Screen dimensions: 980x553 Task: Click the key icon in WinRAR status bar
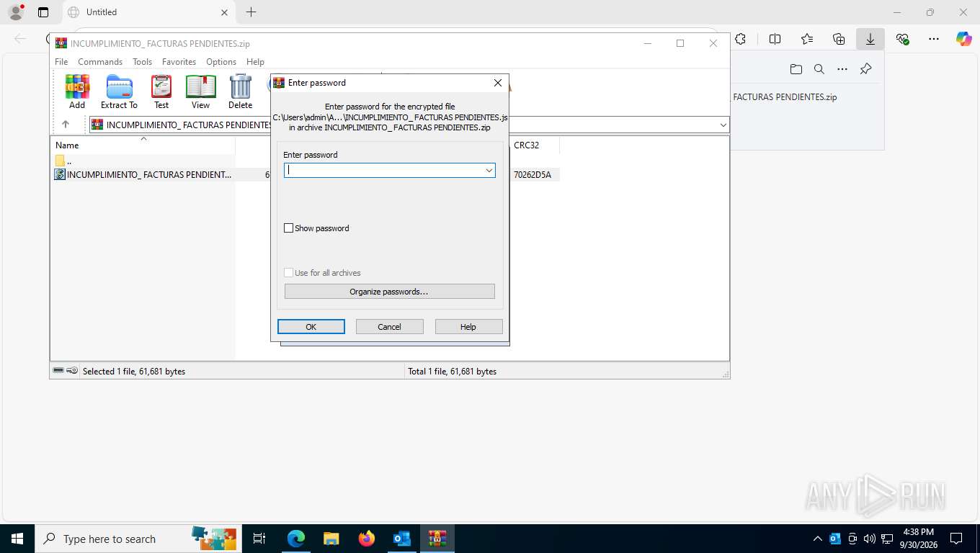tap(72, 371)
